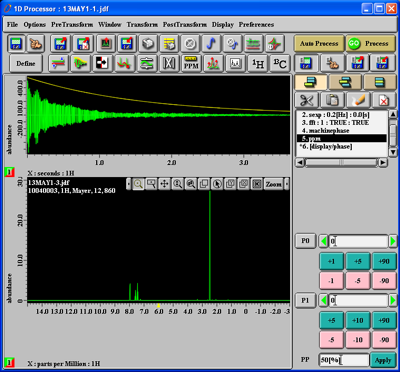Click the Auto Process button

[319, 44]
